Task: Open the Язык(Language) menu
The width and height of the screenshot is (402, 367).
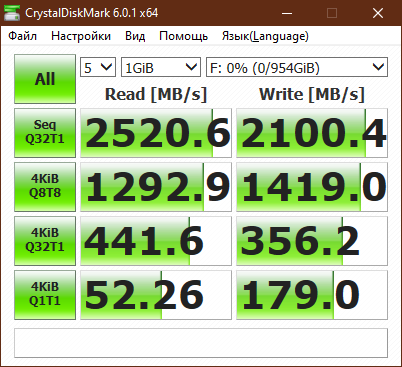Action: (x=265, y=36)
